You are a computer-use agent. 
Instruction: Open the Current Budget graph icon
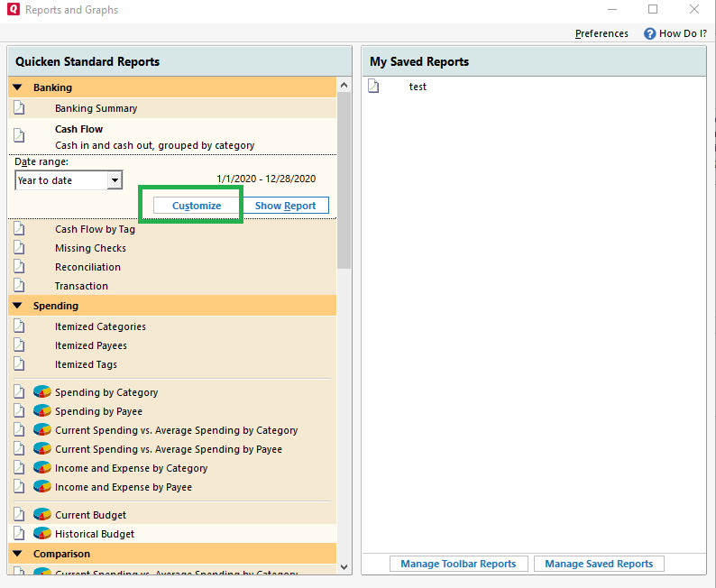click(x=42, y=514)
